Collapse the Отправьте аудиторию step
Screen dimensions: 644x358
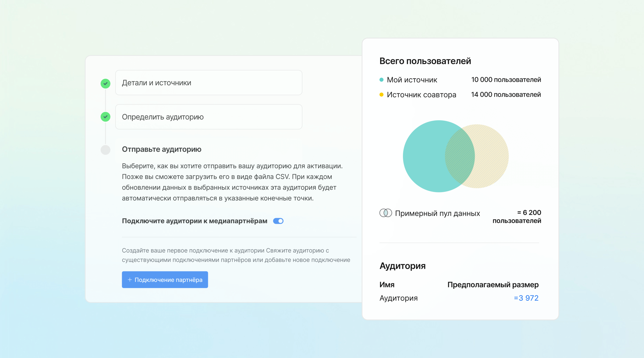pyautogui.click(x=162, y=149)
